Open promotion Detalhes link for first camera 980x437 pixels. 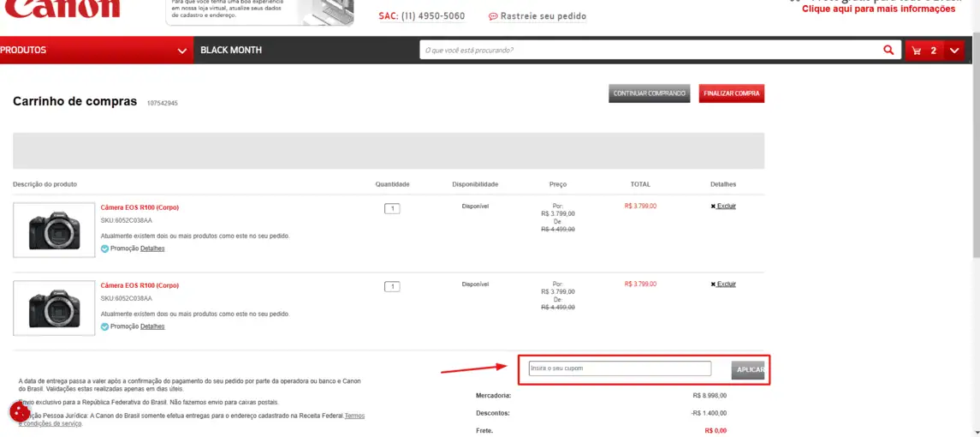coord(152,248)
